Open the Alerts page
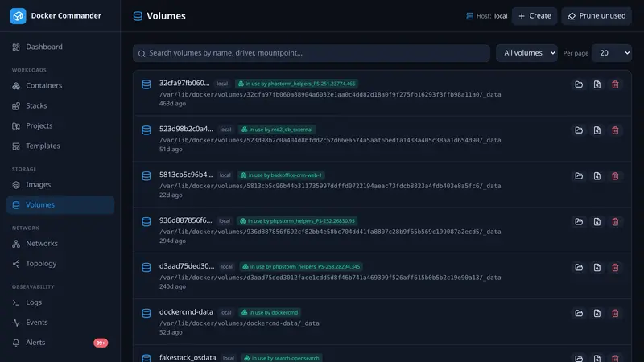The image size is (644, 362). point(60,343)
